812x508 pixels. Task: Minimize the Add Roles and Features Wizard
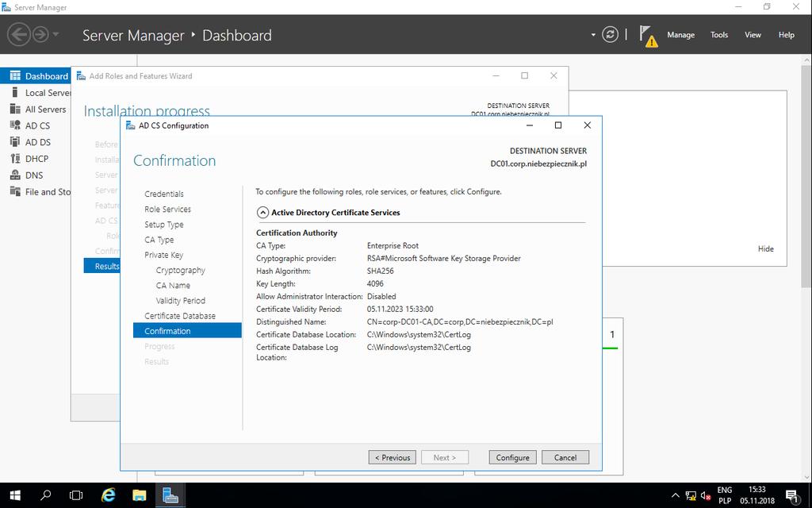coord(496,75)
